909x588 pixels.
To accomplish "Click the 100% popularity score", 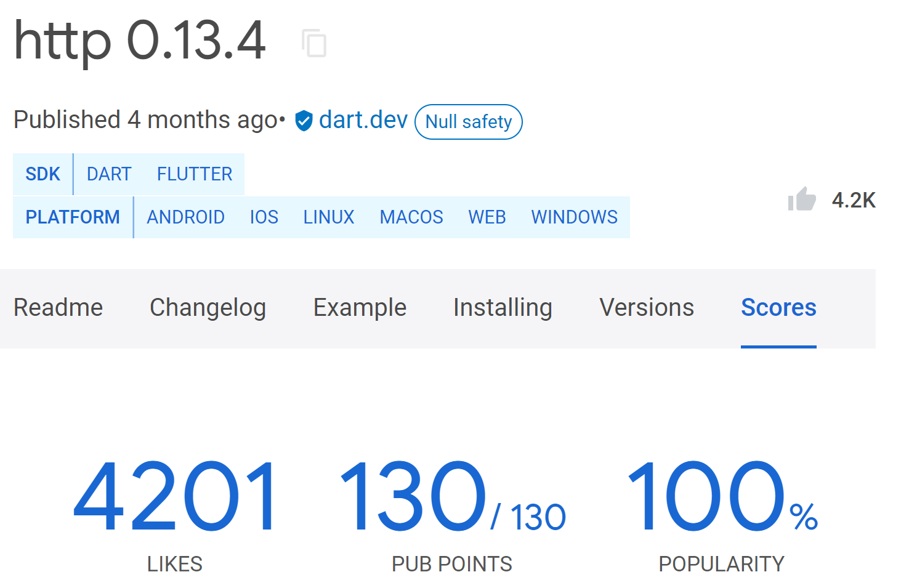I will coord(722,496).
